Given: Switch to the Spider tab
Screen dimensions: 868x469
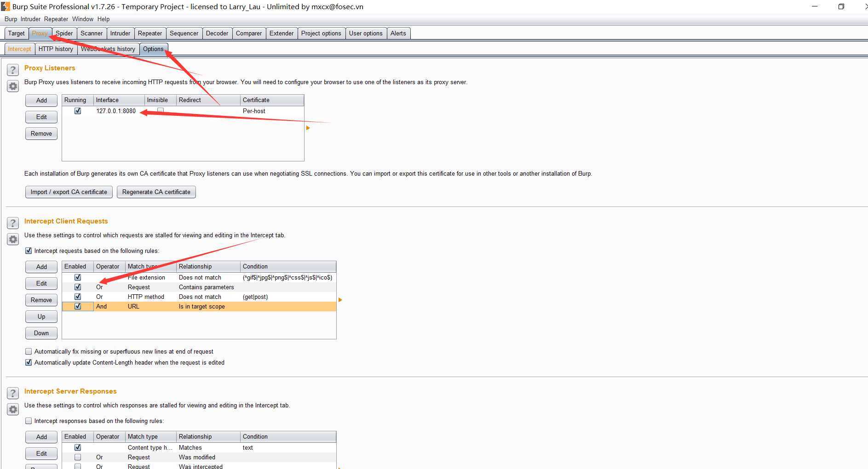Looking at the screenshot, I should coord(64,33).
